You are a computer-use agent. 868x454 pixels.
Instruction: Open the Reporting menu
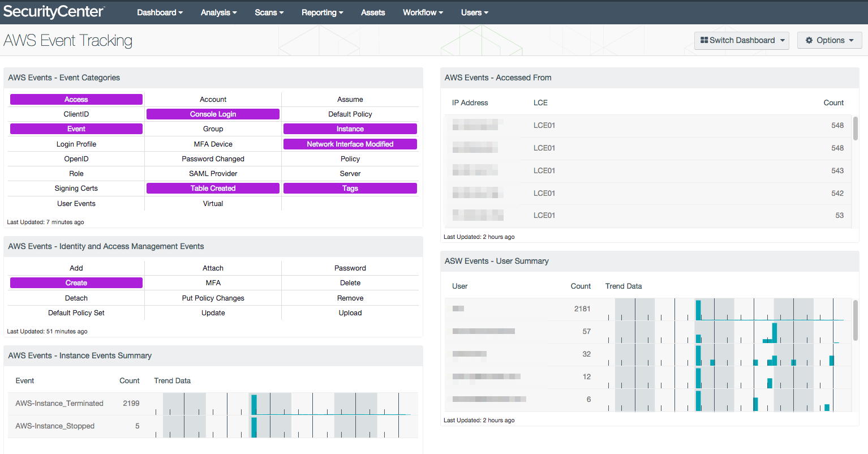(x=322, y=12)
